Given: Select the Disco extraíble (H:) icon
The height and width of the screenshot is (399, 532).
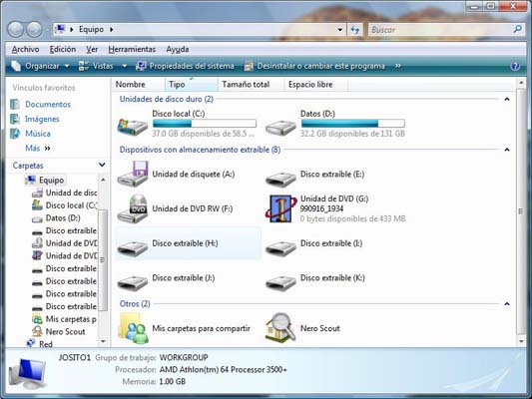Looking at the screenshot, I should coord(133,247).
